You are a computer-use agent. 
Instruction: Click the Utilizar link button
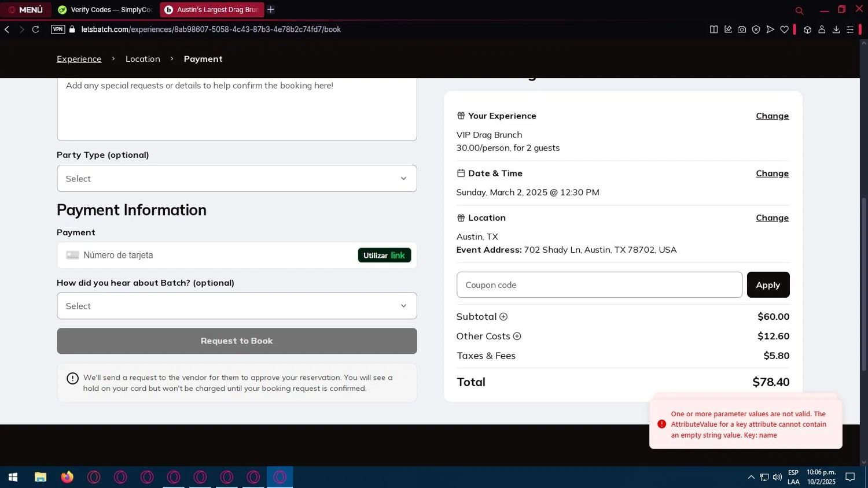pyautogui.click(x=384, y=255)
